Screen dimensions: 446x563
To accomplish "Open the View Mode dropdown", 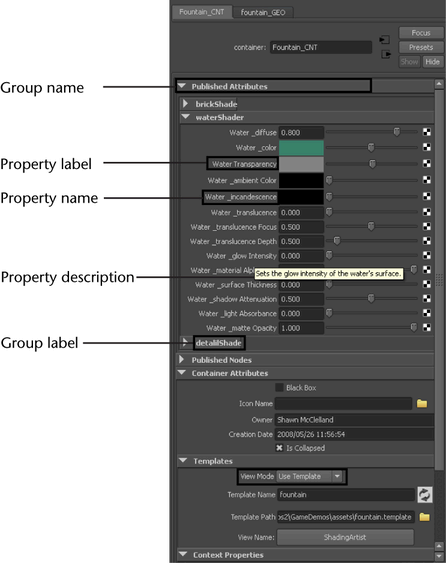I will tap(310, 476).
